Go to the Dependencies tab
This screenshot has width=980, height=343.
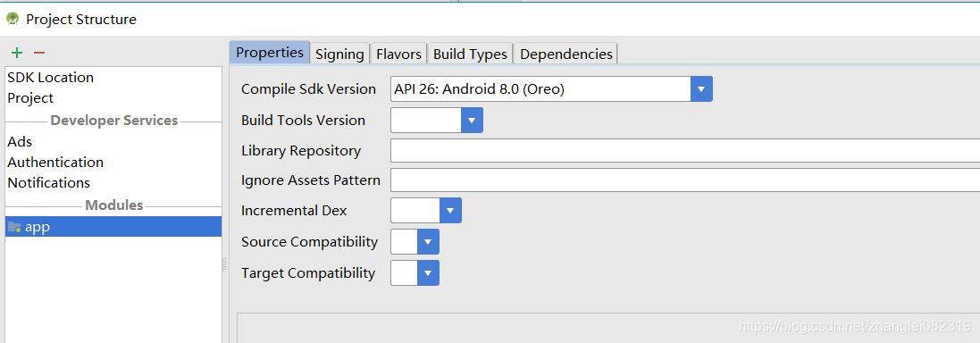566,54
